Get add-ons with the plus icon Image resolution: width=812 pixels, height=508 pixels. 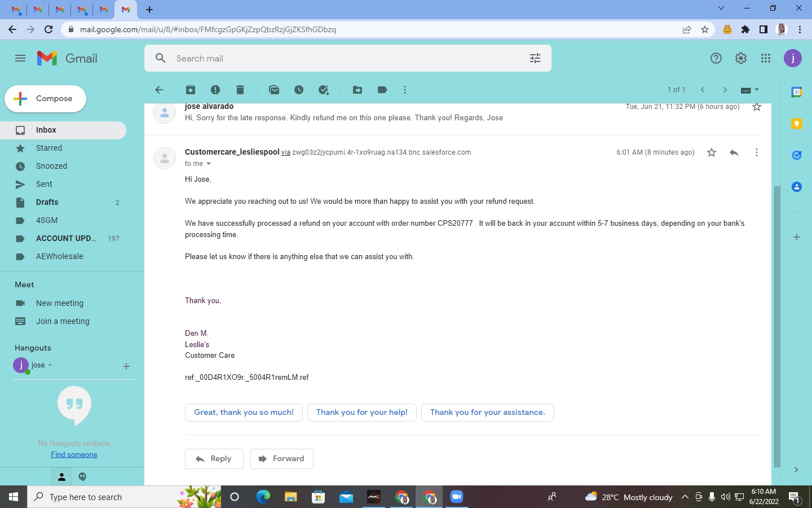click(x=797, y=237)
